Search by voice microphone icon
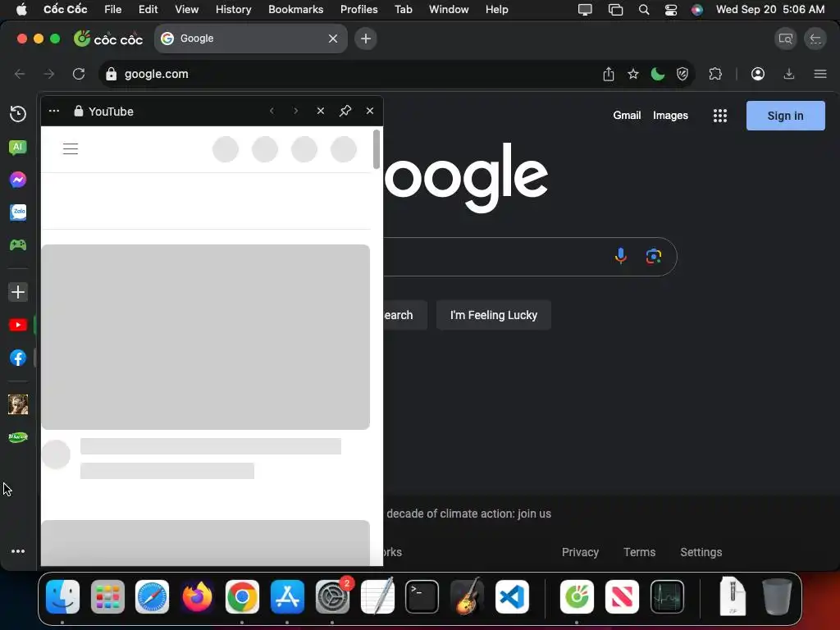 point(621,256)
